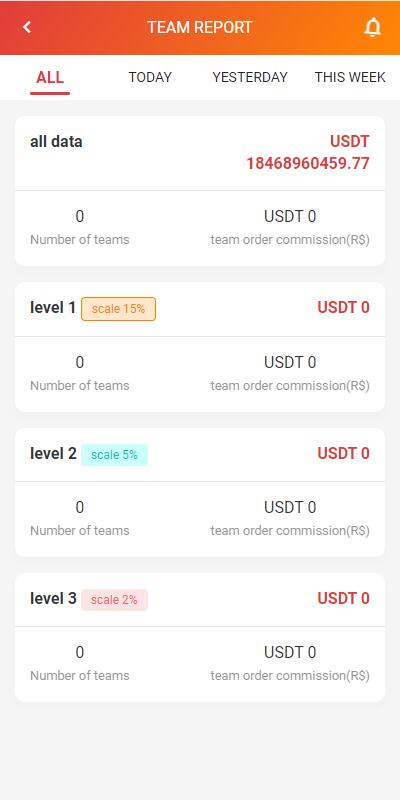
Task: Switch to the THIS WEEK tab
Action: [350, 77]
